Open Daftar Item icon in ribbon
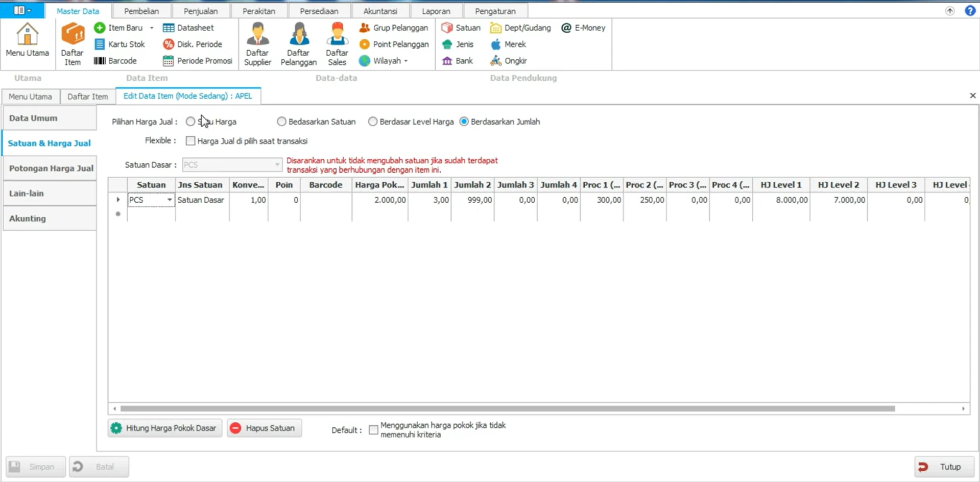Viewport: 980px width, 482px height. click(x=73, y=44)
